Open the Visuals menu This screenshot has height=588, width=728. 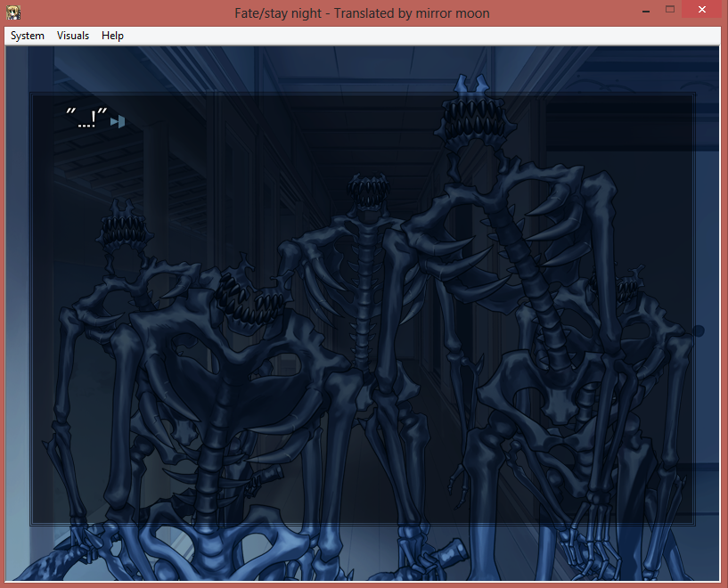tap(73, 36)
